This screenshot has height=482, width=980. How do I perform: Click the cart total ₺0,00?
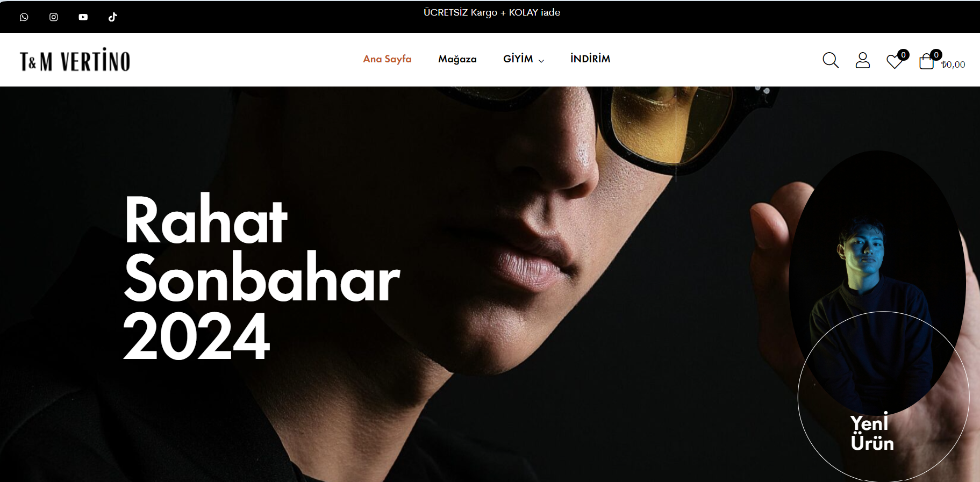[x=953, y=64]
